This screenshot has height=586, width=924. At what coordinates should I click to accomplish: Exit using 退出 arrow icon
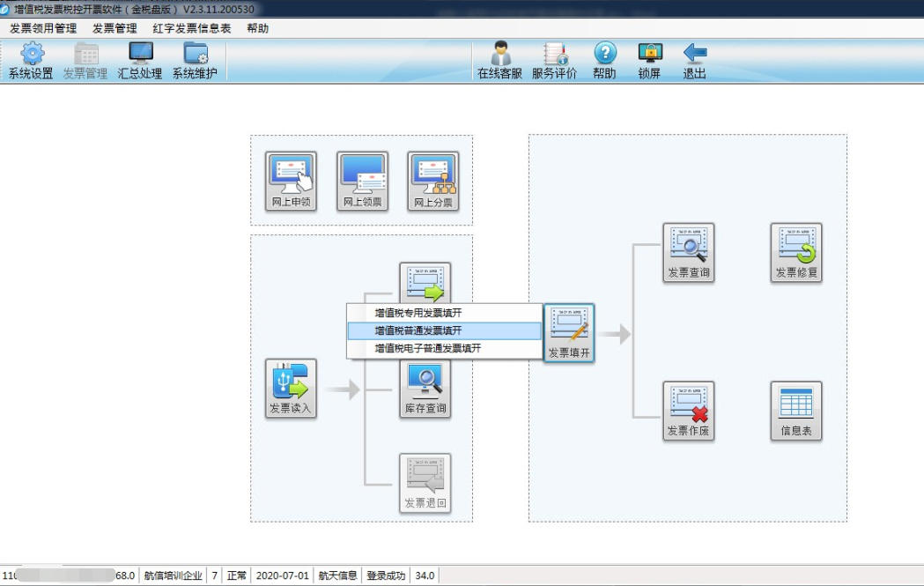(x=694, y=61)
